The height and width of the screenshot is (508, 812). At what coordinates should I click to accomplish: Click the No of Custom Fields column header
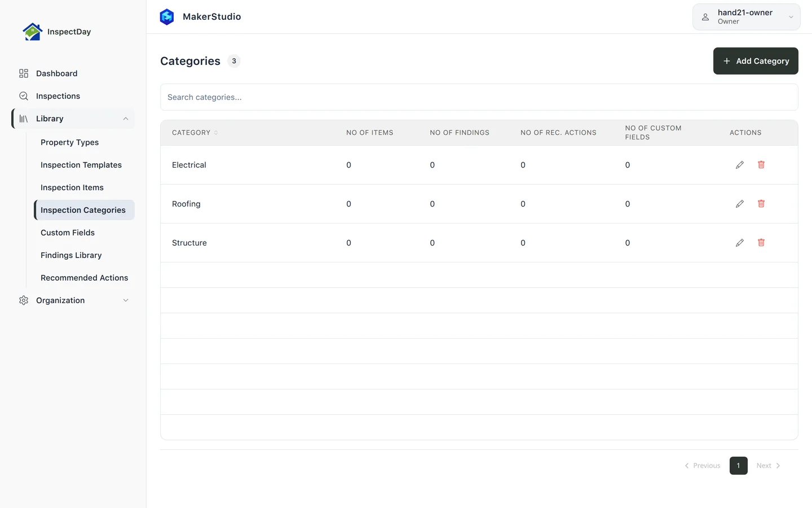coord(654,133)
